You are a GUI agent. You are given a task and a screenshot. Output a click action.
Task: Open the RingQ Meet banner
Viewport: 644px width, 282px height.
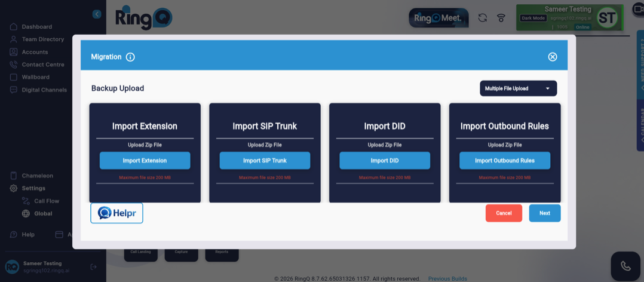click(438, 18)
